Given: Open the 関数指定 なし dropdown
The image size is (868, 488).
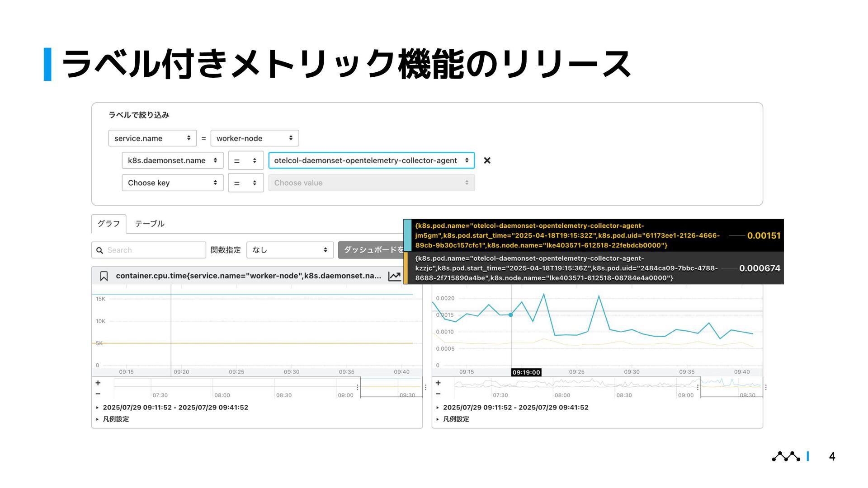Looking at the screenshot, I should (290, 250).
